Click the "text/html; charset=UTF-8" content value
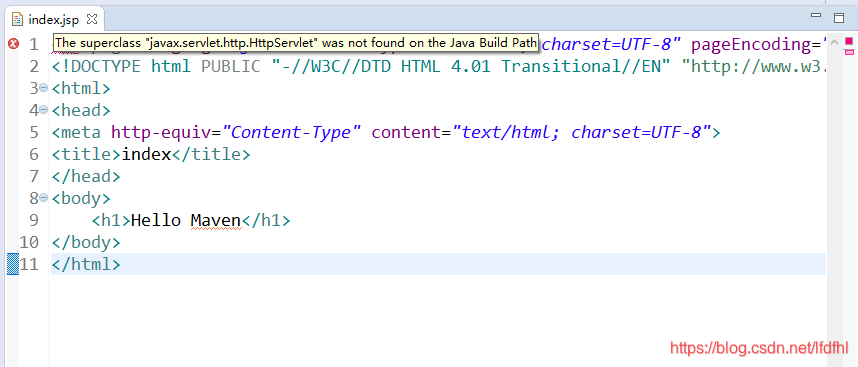 pyautogui.click(x=582, y=132)
